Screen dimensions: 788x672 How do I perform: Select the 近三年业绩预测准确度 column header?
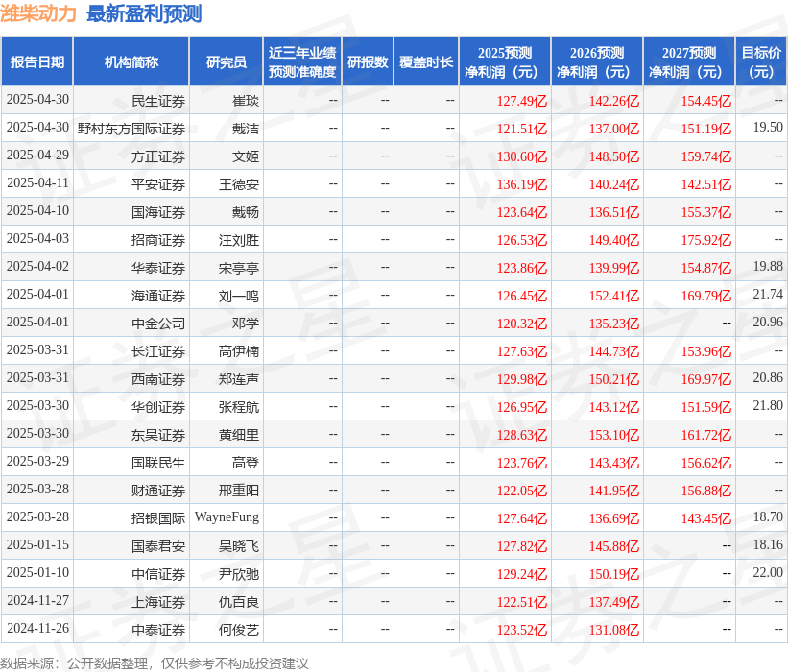tap(302, 62)
